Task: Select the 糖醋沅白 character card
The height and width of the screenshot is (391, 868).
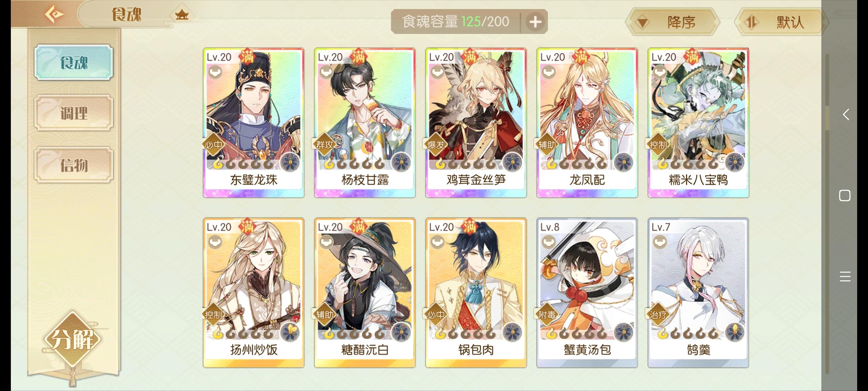Action: (x=365, y=293)
